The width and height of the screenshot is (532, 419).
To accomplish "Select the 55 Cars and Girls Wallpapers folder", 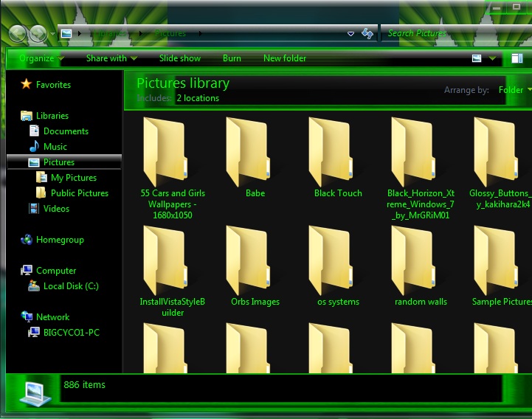I will coord(173,169).
